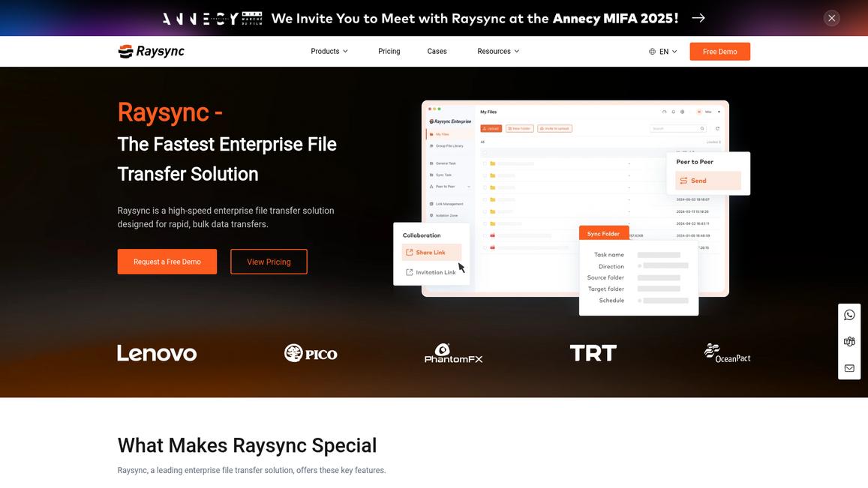Open the Pricing page
This screenshot has width=868, height=488.
coord(389,51)
